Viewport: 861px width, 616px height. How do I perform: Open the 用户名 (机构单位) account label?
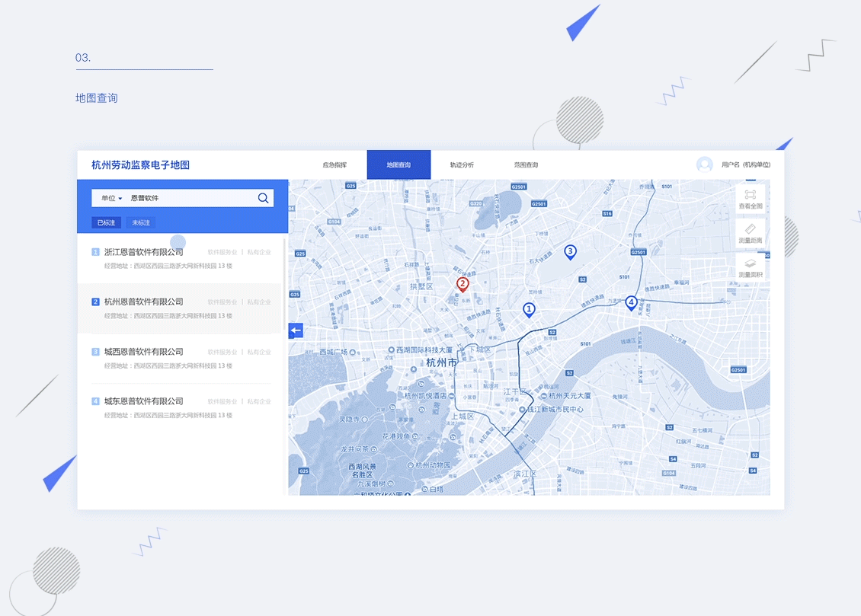746,164
